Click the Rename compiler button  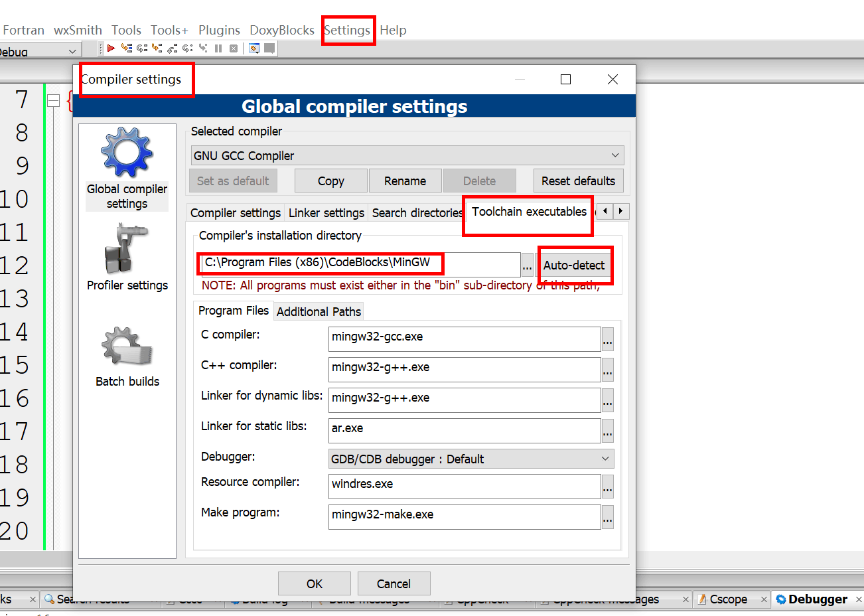click(x=405, y=181)
